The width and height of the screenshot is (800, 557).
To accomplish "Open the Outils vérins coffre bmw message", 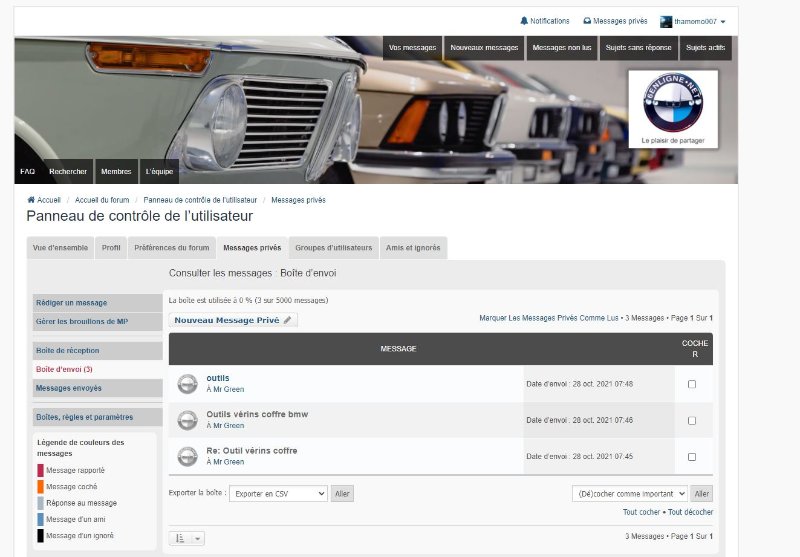I will coord(257,414).
